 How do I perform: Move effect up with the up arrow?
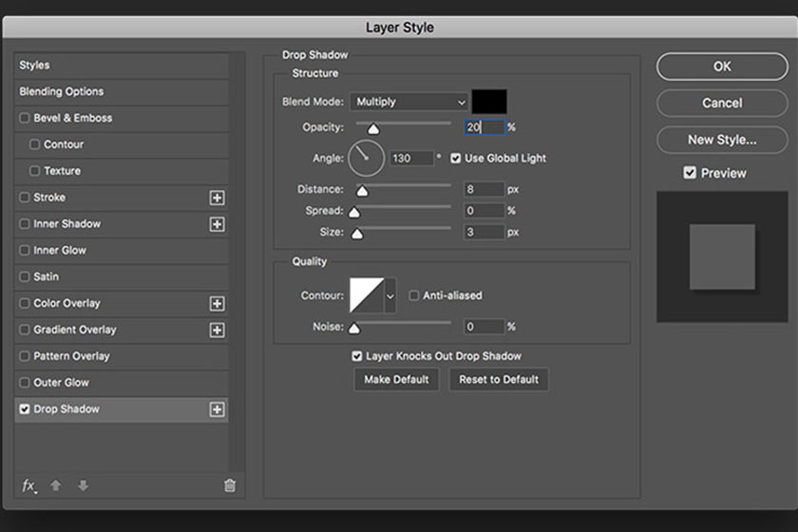coord(56,485)
